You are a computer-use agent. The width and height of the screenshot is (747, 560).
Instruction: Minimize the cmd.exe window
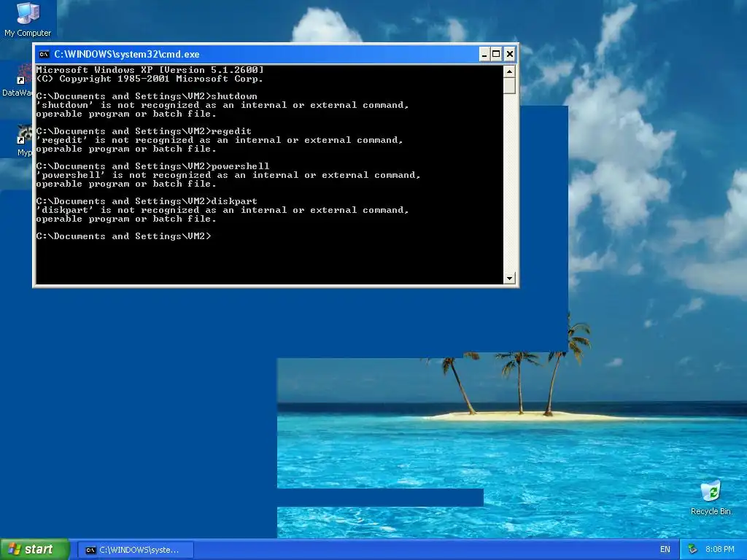pyautogui.click(x=484, y=54)
